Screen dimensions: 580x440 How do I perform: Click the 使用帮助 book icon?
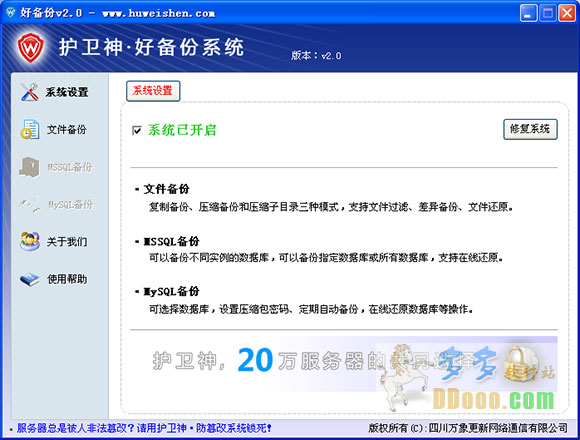click(x=30, y=279)
